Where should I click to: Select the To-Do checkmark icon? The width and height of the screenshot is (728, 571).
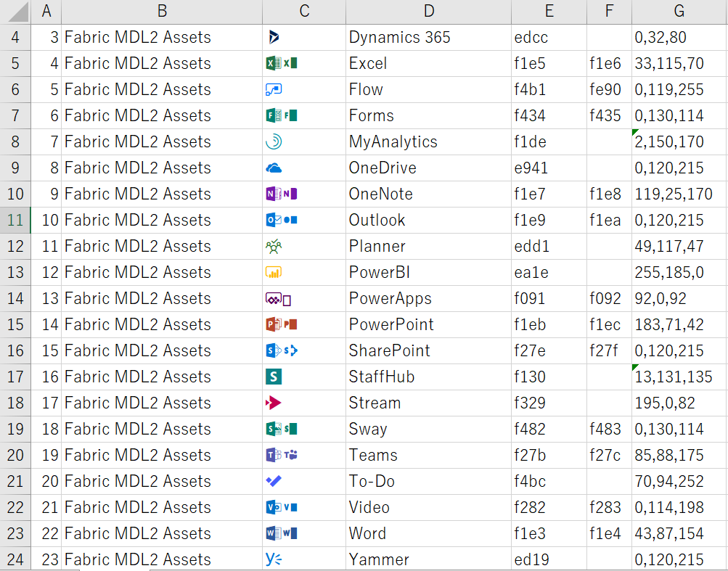[x=274, y=481]
